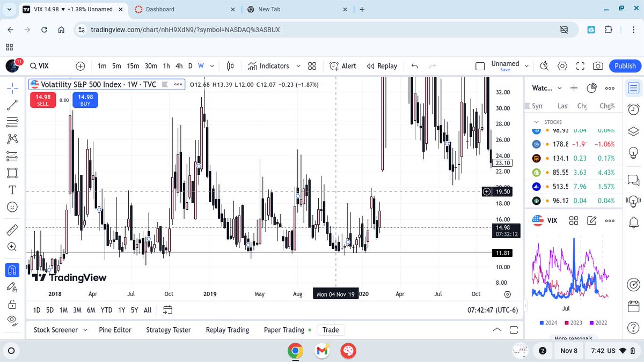This screenshot has height=362, width=644.
Task: Toggle stay in drawing mode
Action: pos(12,287)
